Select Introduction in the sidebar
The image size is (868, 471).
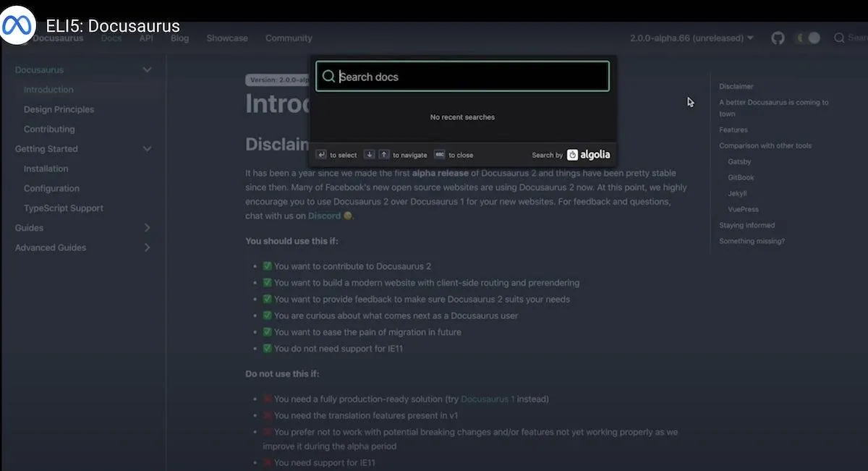(x=48, y=90)
